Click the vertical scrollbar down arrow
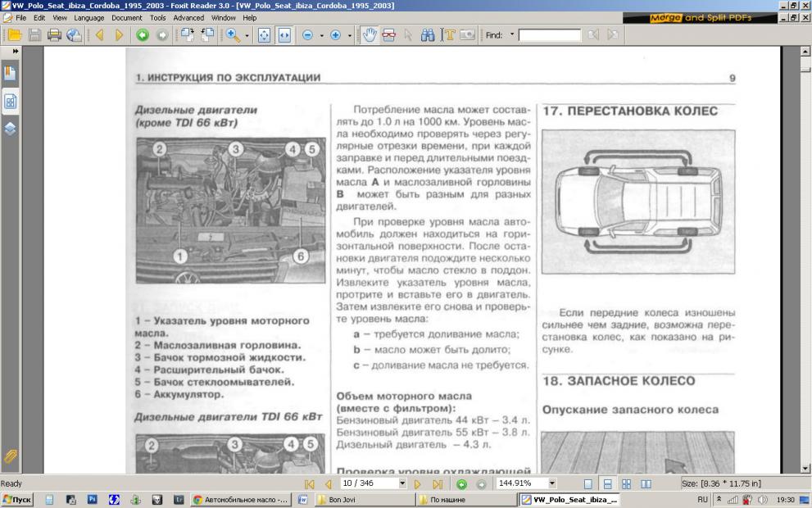The height and width of the screenshot is (508, 812). pos(805,469)
